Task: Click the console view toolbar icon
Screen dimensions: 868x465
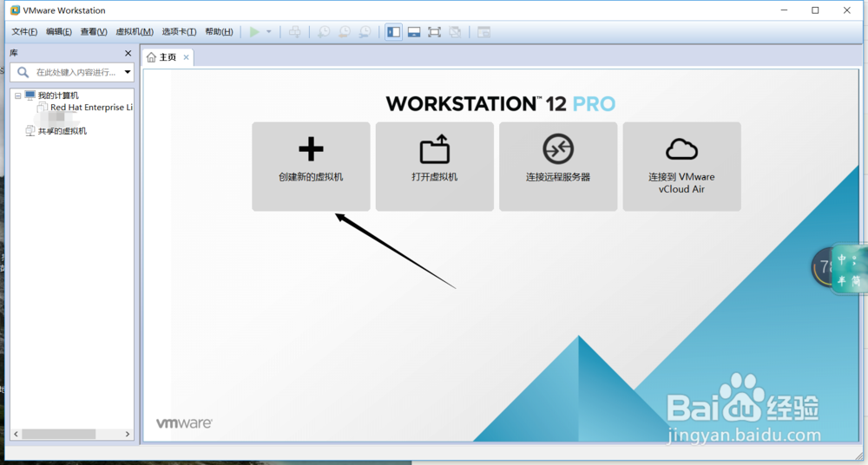Action: pos(483,32)
